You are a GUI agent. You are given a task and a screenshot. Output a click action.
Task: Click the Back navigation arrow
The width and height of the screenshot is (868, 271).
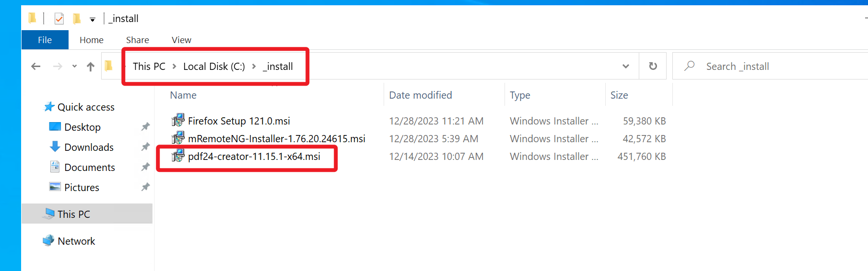(x=35, y=67)
